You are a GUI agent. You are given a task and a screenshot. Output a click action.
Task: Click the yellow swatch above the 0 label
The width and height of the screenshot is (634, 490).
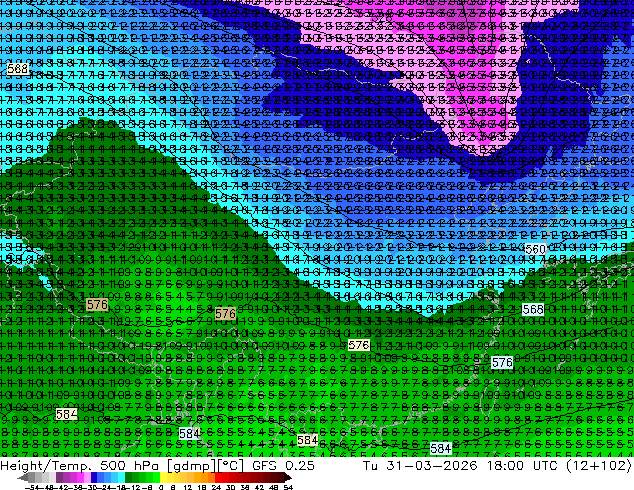coord(163,478)
